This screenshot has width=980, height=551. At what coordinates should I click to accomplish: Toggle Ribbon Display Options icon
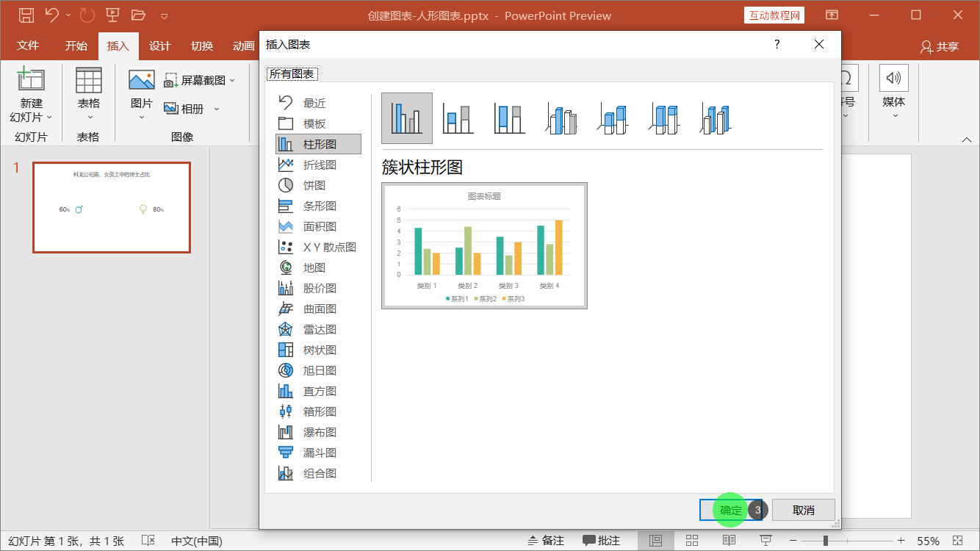(x=832, y=15)
